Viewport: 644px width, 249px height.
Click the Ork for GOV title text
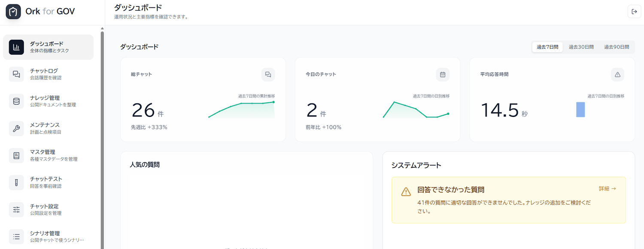tap(50, 12)
